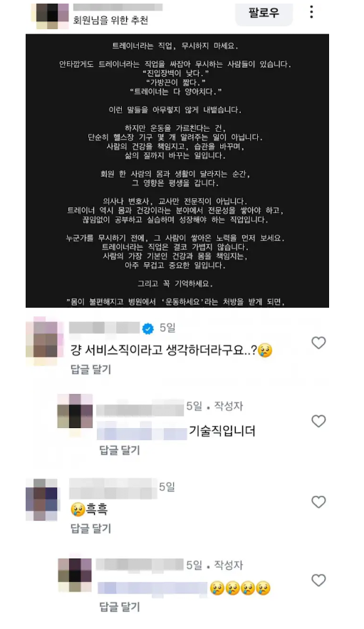Open author avatar beside crying emojis reply

75,575
